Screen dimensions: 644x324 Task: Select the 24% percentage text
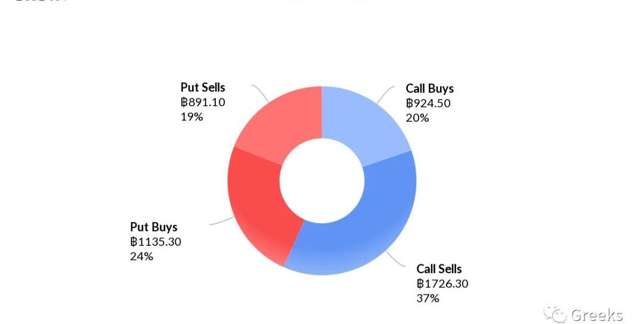coord(141,256)
